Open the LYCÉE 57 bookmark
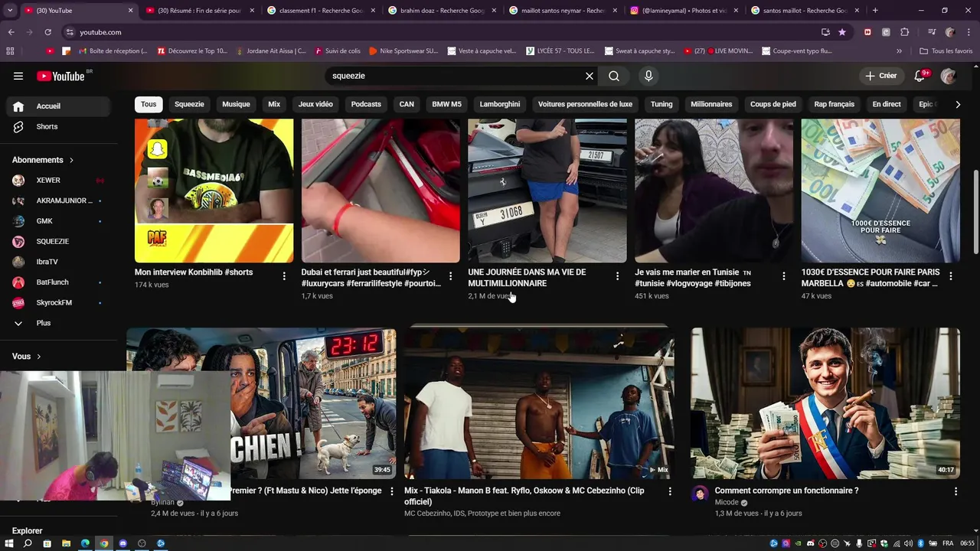 [x=560, y=51]
